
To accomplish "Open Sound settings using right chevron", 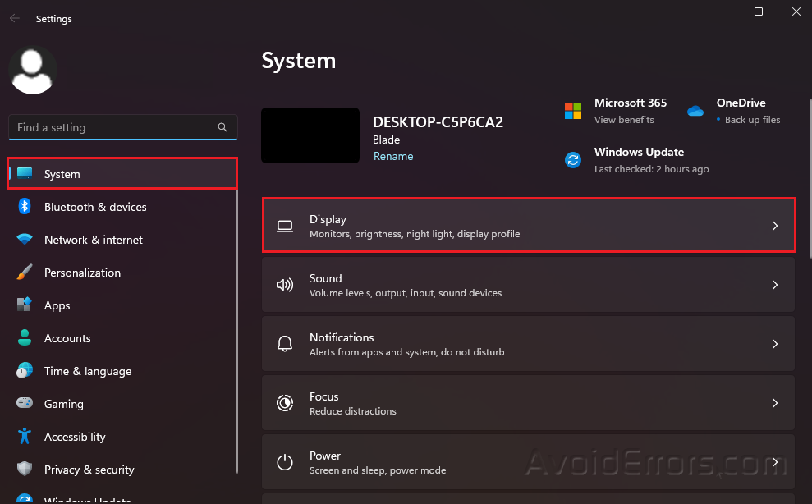I will tap(774, 285).
